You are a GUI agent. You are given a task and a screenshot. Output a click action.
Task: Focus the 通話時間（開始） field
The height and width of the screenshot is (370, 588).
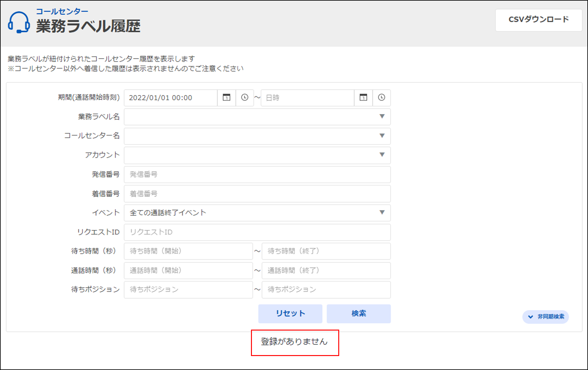188,271
